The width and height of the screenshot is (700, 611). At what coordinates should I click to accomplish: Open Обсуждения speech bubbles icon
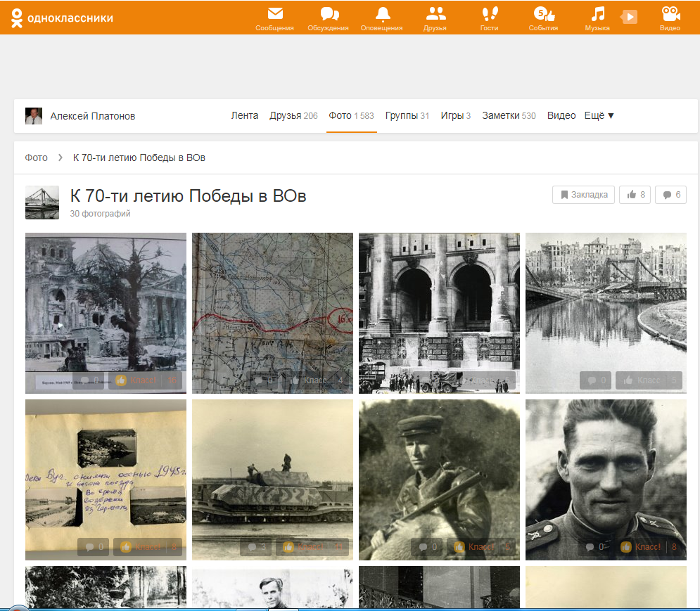pos(328,19)
